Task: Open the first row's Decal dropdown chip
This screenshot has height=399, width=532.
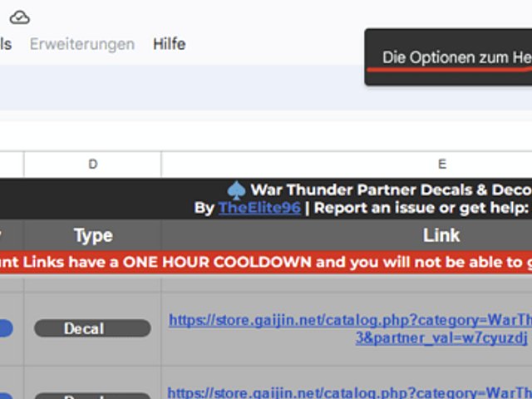Action: pyautogui.click(x=92, y=329)
